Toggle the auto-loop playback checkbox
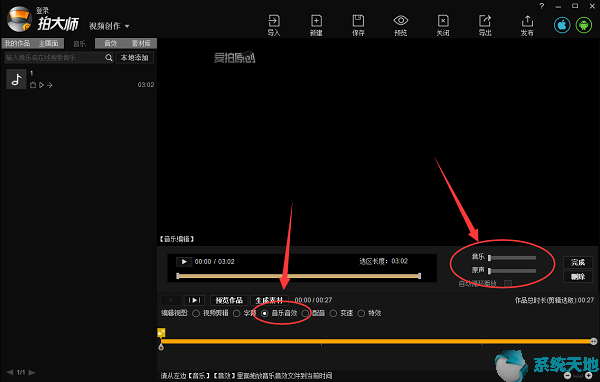Screen dimensions: 600x382 pos(508,284)
